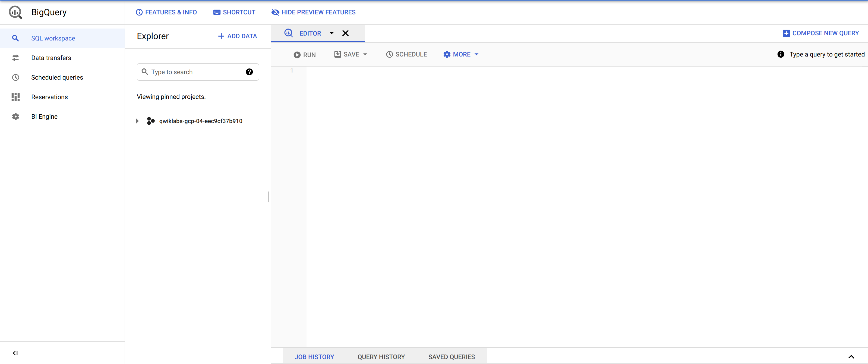The width and height of the screenshot is (868, 364).
Task: Open the Job History tab
Action: (x=314, y=357)
